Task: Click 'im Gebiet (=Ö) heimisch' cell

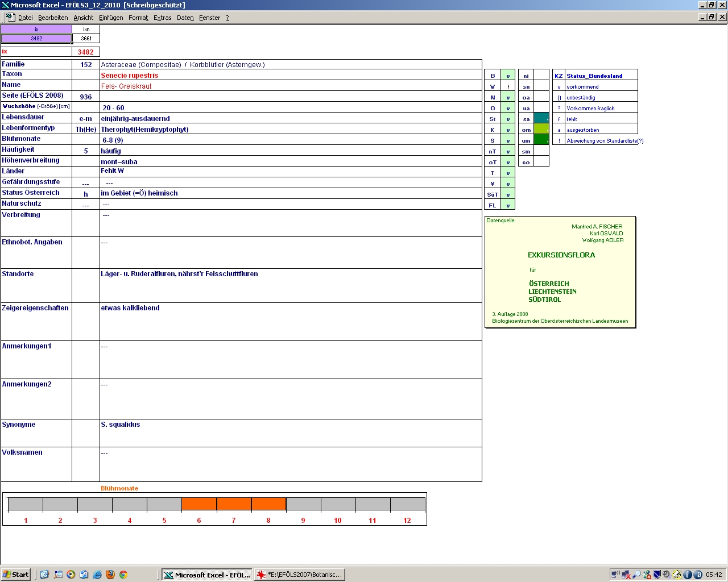Action: [x=291, y=193]
